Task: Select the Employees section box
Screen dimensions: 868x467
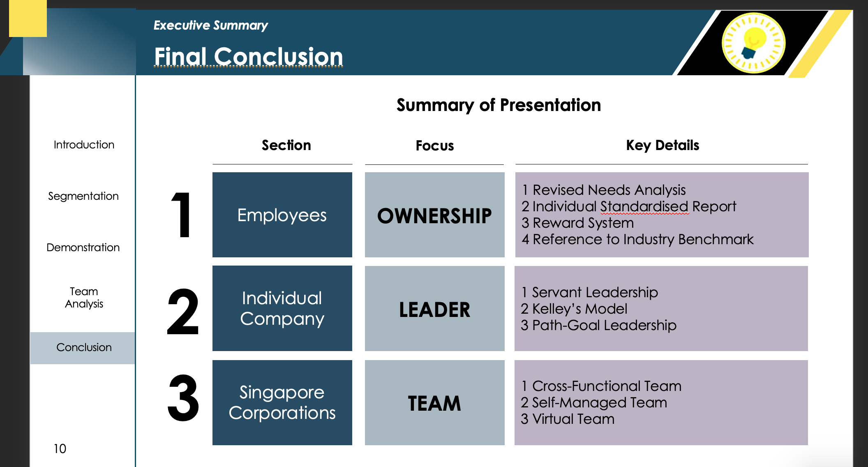Action: click(282, 215)
